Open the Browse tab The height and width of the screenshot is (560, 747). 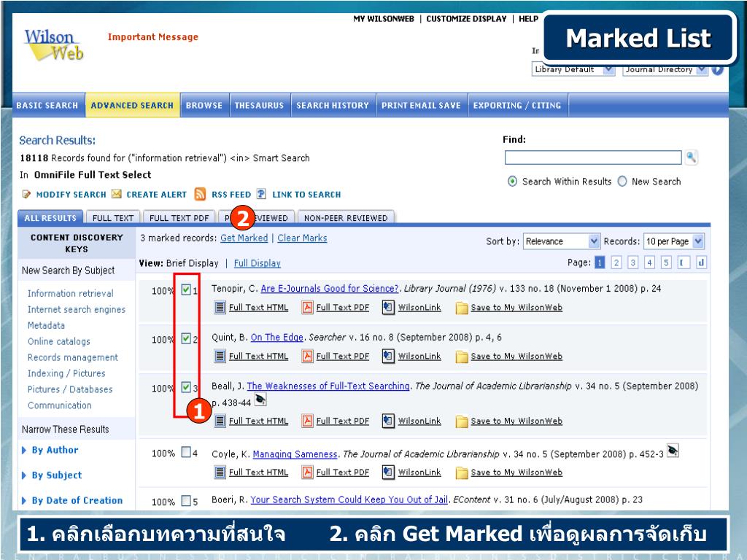(204, 105)
